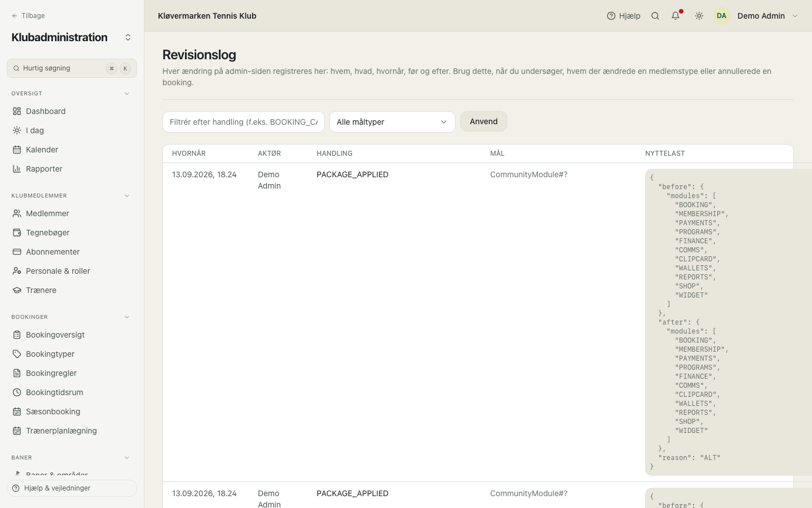Click the NYTTELAST column header
The width and height of the screenshot is (812, 508).
click(x=665, y=154)
